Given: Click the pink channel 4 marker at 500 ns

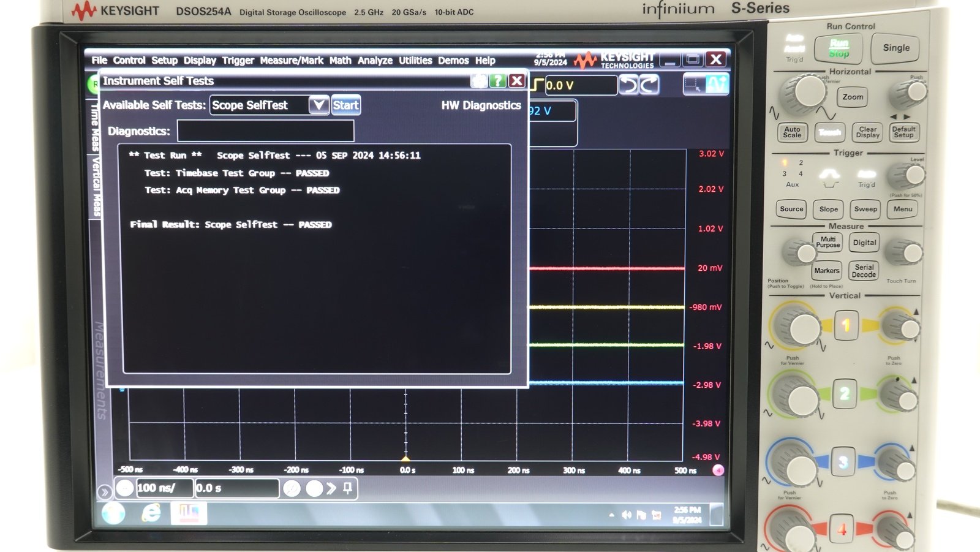Looking at the screenshot, I should pos(718,470).
